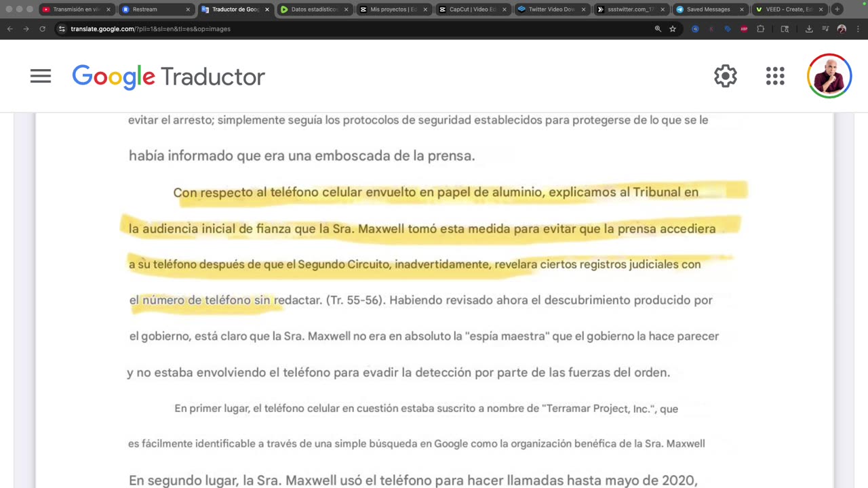Click the text "hasta mayo de 2020"
Viewport: 868px width, 488px height.
point(631,481)
